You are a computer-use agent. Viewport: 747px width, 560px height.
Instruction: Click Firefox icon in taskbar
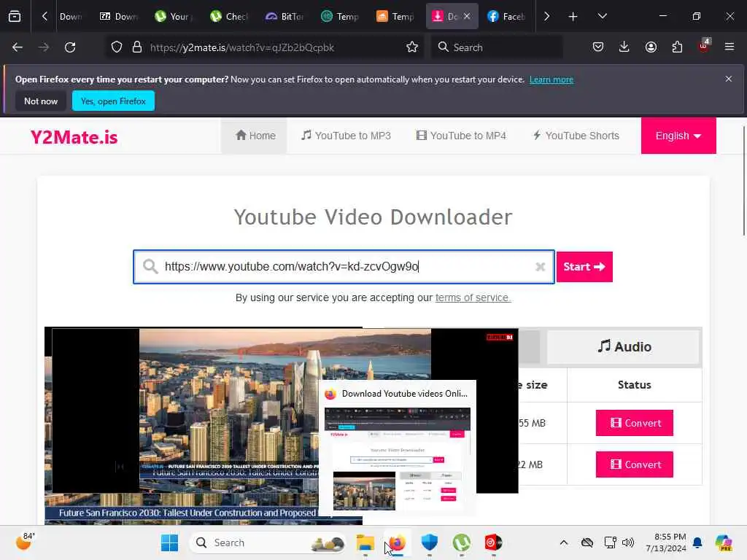pos(397,542)
